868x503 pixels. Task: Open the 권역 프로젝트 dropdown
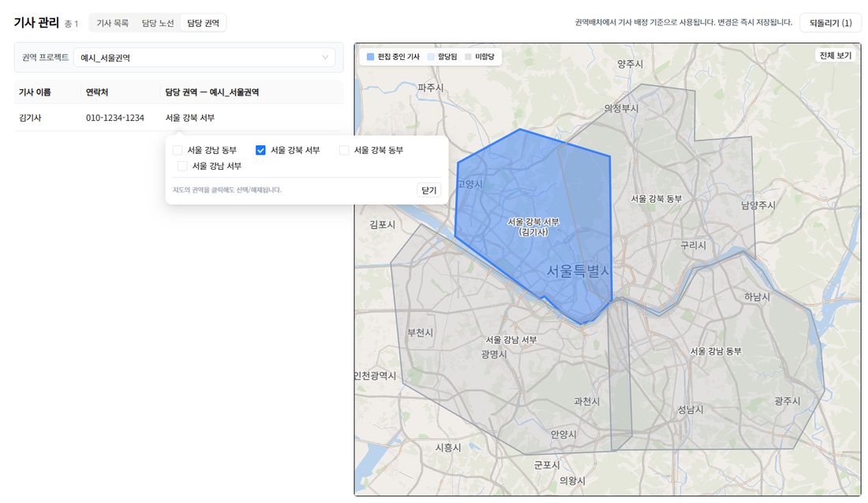(x=204, y=58)
